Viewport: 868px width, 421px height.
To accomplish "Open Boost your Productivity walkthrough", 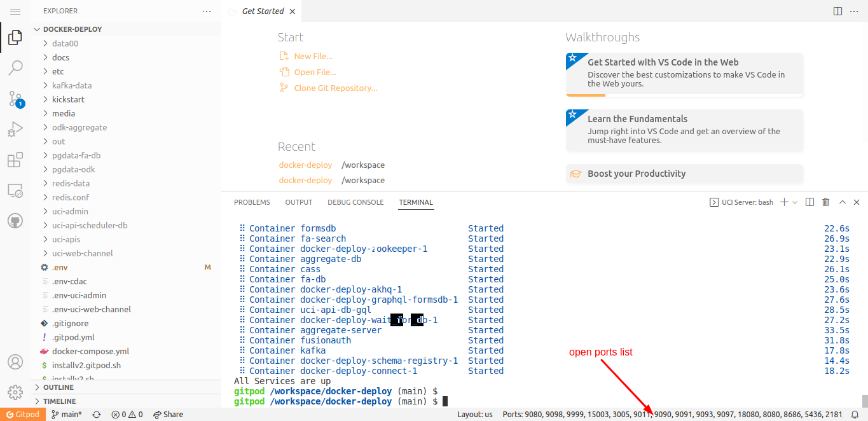I will [684, 174].
